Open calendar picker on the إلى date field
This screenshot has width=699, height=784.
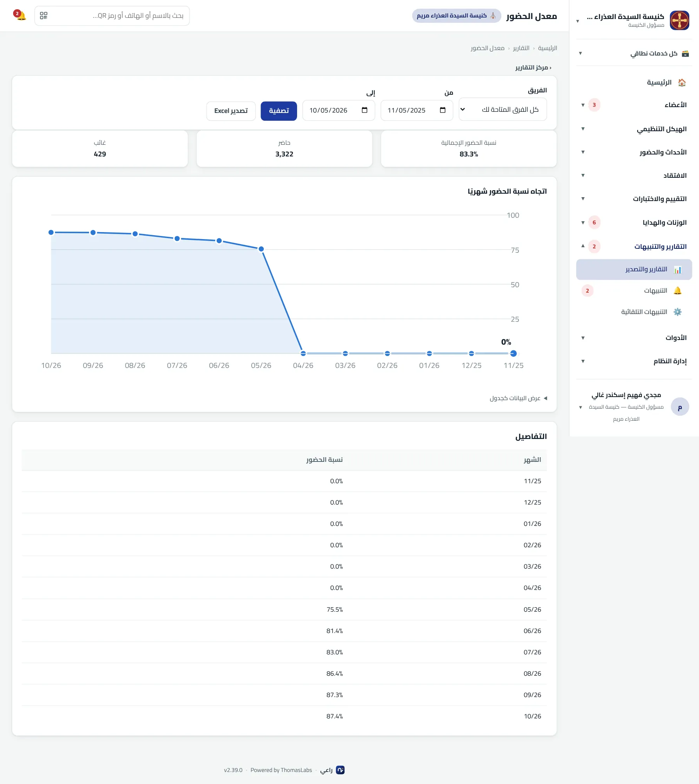pyautogui.click(x=365, y=110)
